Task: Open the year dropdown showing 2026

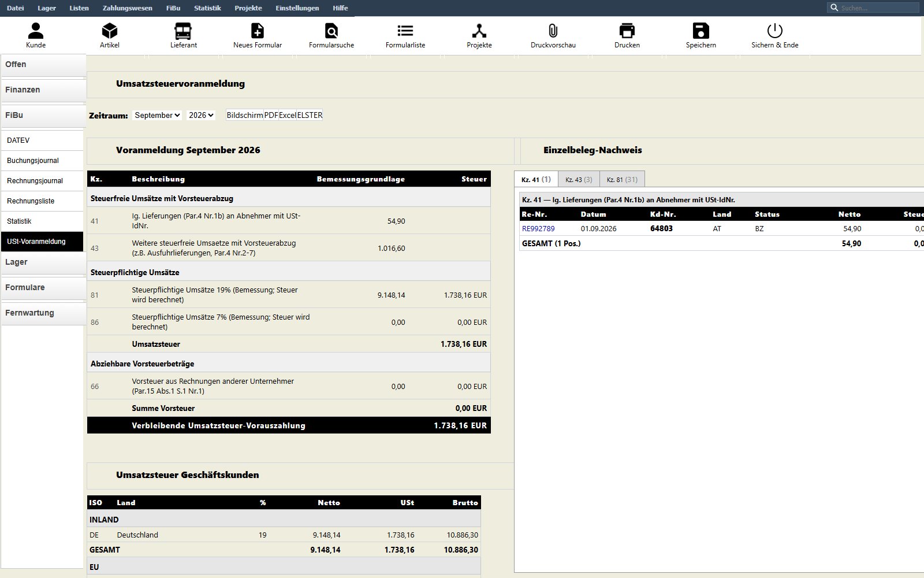Action: 201,115
